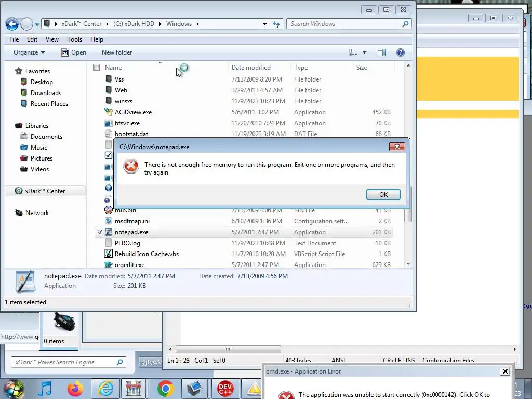532x399 pixels.
Task: Open the Videos library in the sidebar
Action: coord(35,169)
